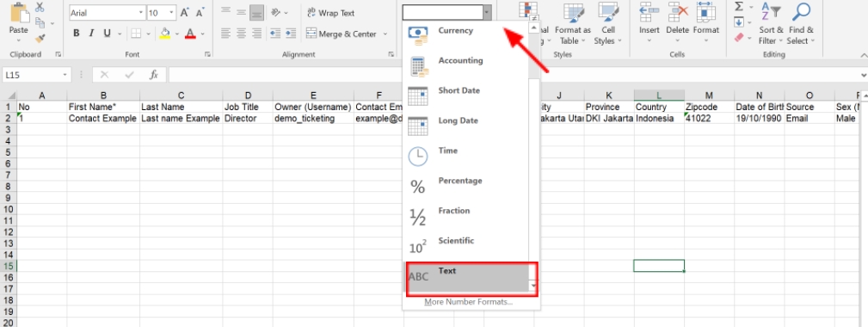
Task: Click Wrap Text button
Action: (x=330, y=13)
